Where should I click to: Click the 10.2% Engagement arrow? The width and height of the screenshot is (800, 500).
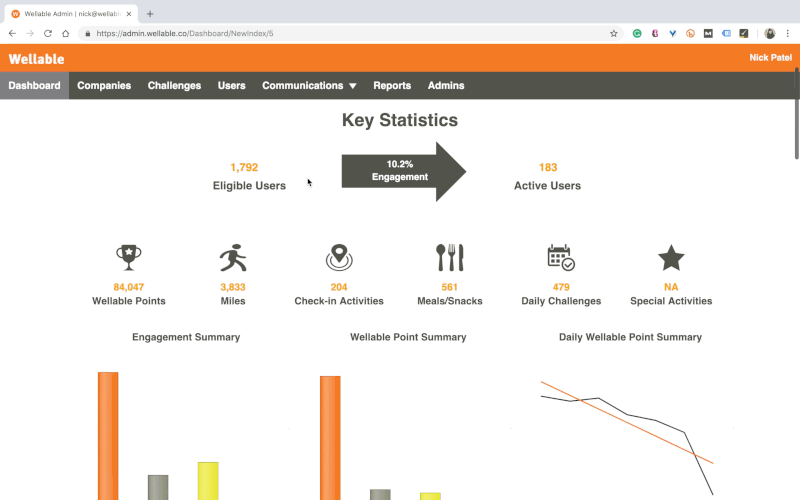[404, 171]
